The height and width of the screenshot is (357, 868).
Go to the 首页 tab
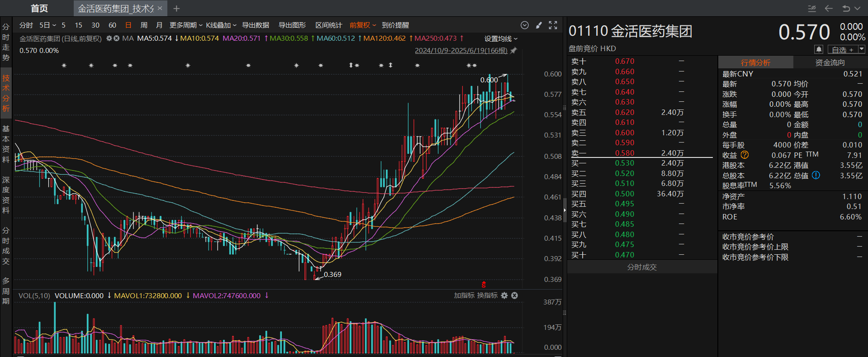pos(39,9)
